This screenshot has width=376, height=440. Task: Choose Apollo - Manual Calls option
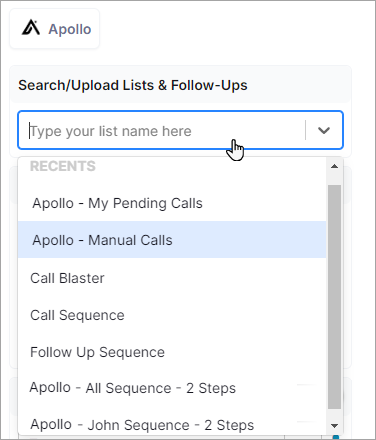[x=172, y=240]
